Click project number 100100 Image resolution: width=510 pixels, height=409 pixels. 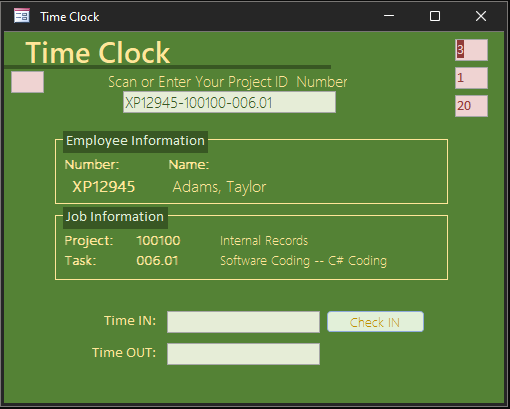[x=158, y=241]
